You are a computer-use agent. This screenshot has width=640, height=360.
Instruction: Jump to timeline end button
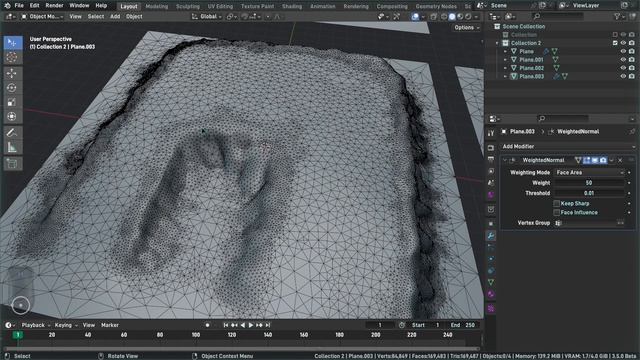click(268, 325)
